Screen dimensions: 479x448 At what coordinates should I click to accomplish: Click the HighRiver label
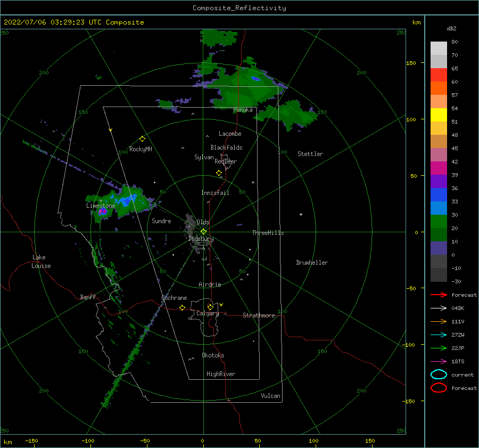point(221,374)
